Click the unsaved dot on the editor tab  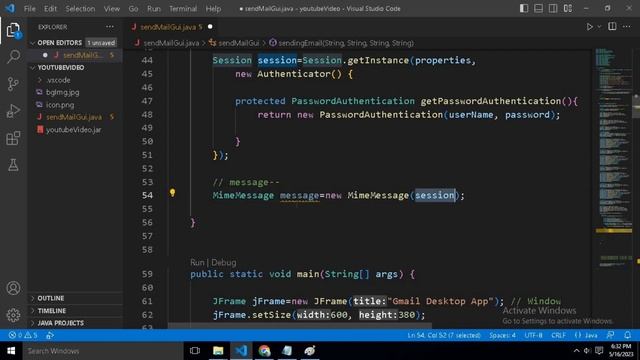click(210, 27)
